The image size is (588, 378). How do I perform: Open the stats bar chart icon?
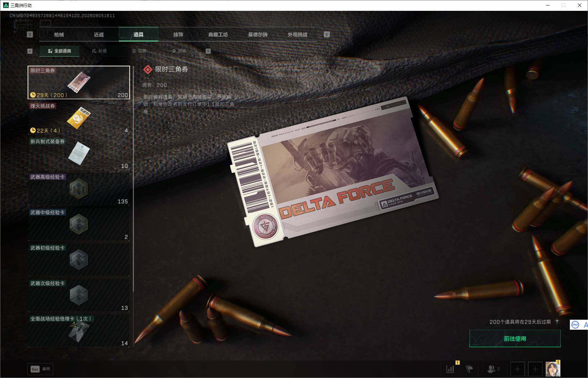[x=450, y=369]
